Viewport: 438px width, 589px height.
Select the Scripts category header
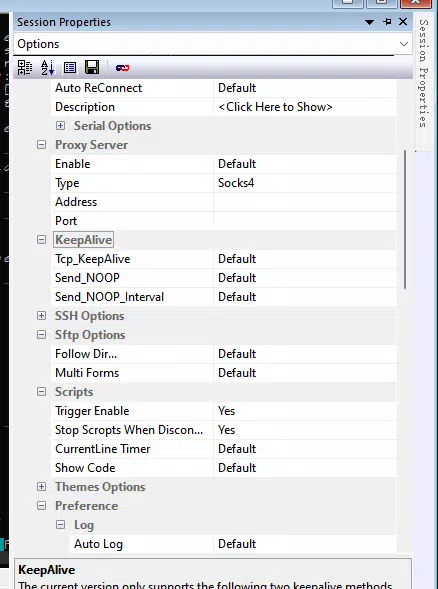74,392
